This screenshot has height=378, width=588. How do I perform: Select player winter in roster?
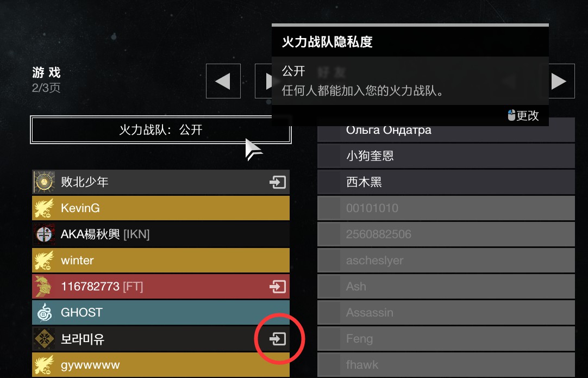coord(160,261)
